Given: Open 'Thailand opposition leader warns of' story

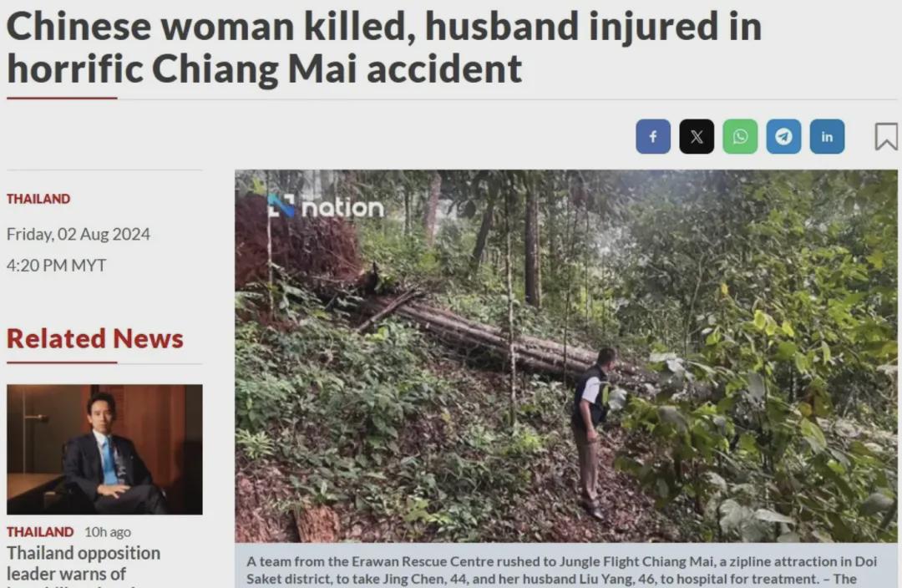Looking at the screenshot, I should point(84,564).
